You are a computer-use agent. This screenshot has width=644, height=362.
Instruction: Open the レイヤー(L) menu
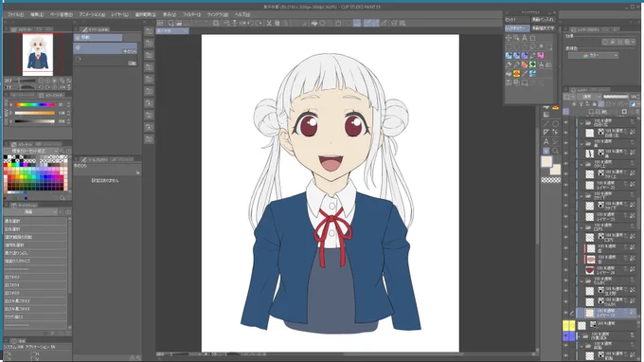pyautogui.click(x=120, y=14)
